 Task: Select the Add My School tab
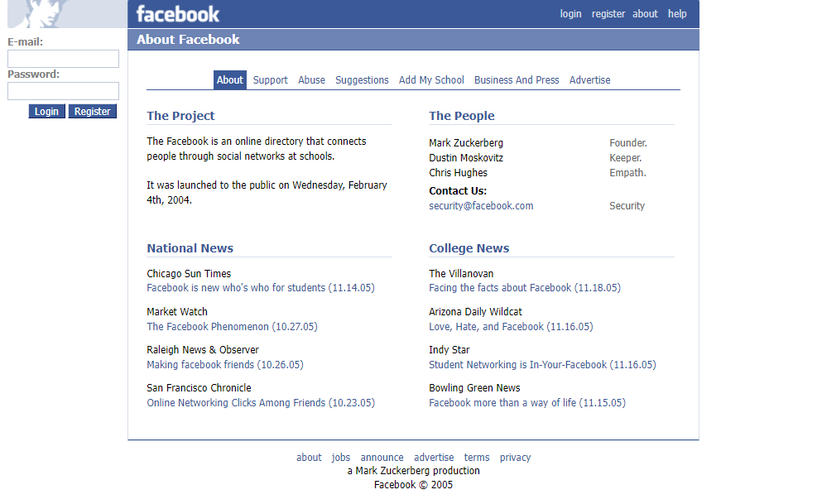point(431,80)
